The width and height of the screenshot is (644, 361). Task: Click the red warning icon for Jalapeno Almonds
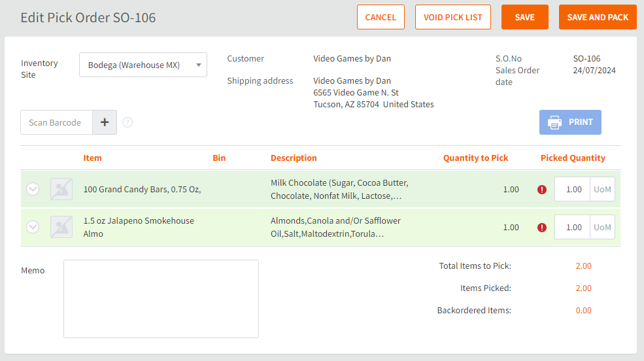542,228
